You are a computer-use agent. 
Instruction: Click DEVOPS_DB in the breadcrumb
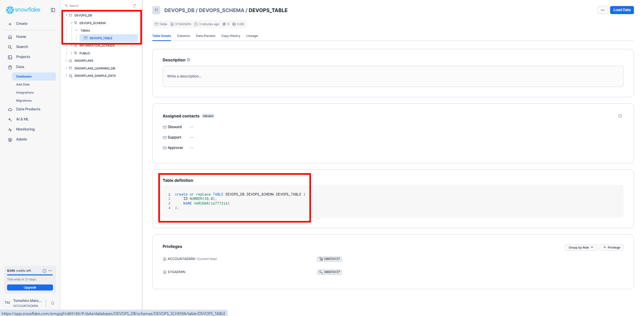(179, 10)
